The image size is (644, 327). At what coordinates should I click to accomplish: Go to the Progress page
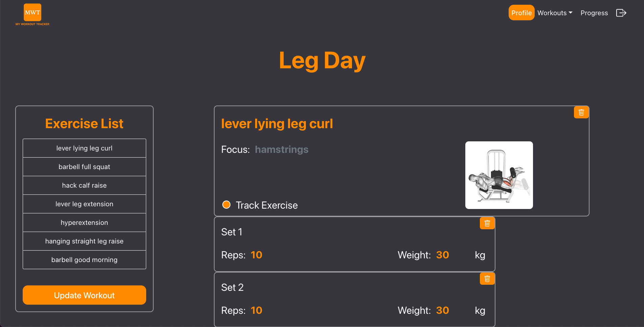594,13
